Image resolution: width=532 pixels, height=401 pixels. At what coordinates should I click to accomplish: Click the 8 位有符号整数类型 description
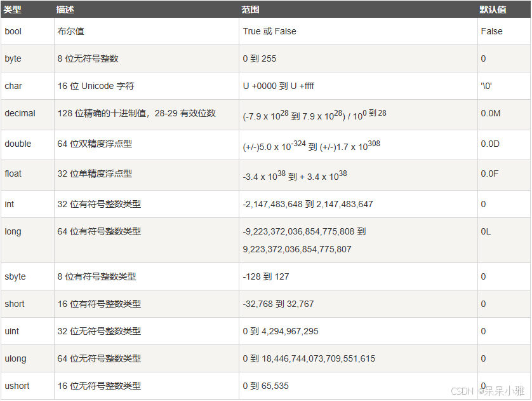click(96, 276)
